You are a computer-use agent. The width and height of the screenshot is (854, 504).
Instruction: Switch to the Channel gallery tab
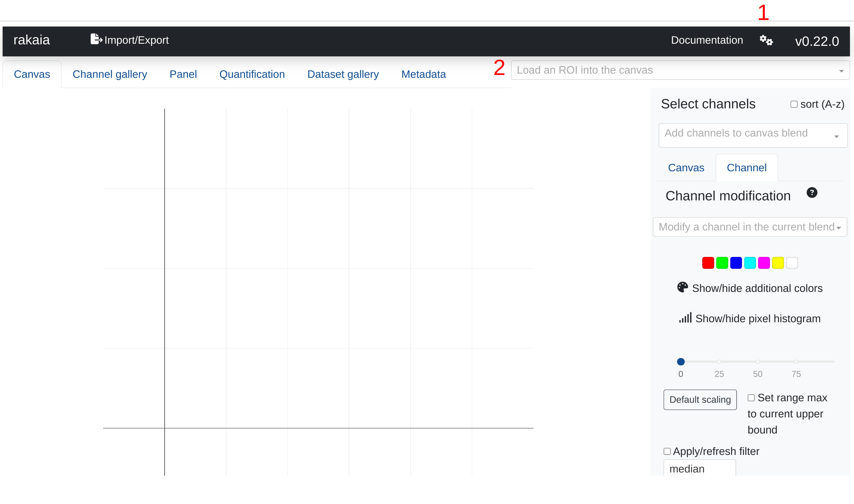click(x=110, y=74)
